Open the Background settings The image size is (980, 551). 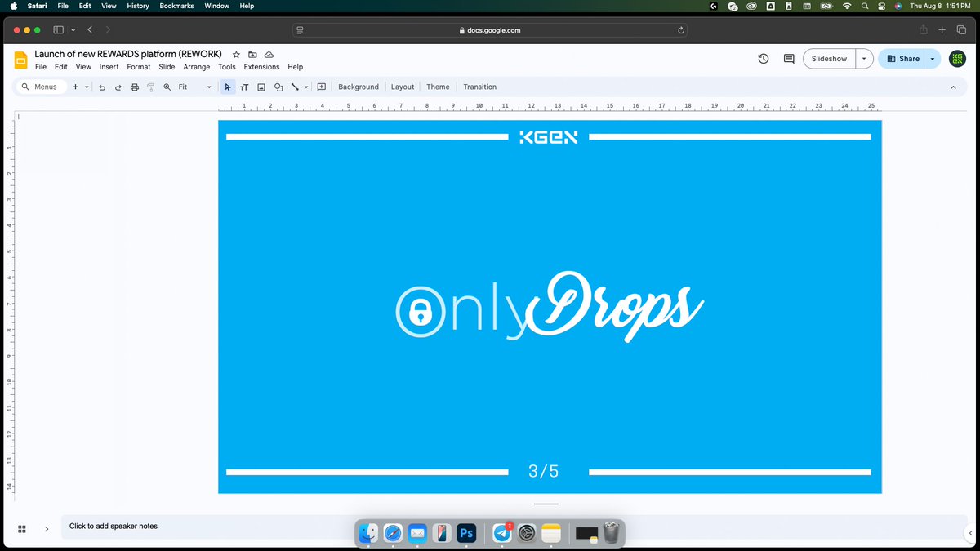[x=358, y=87]
